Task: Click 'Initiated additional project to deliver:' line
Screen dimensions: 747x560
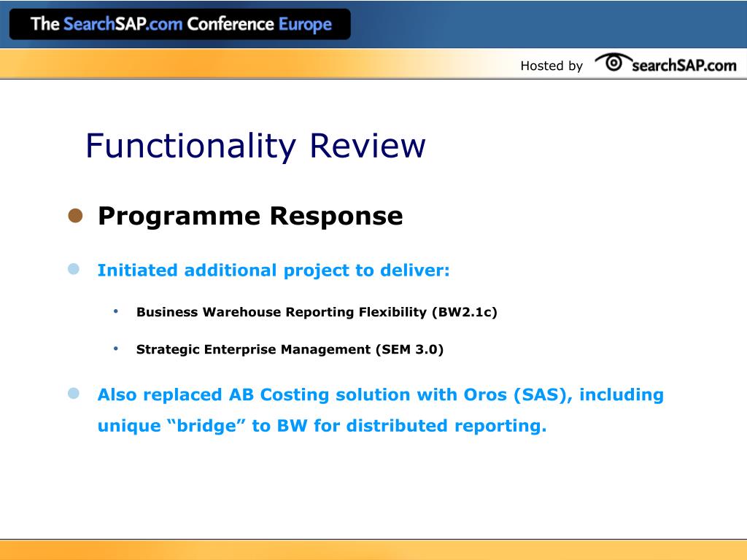Action: [274, 271]
